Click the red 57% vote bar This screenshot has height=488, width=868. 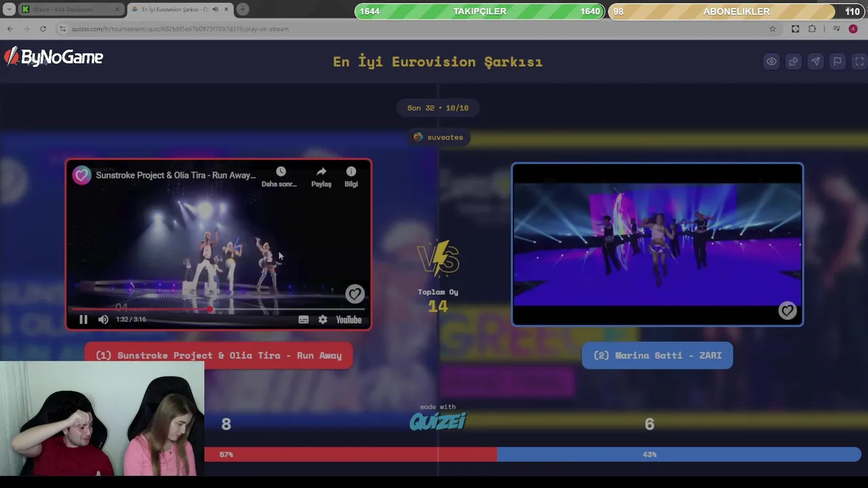(x=351, y=454)
